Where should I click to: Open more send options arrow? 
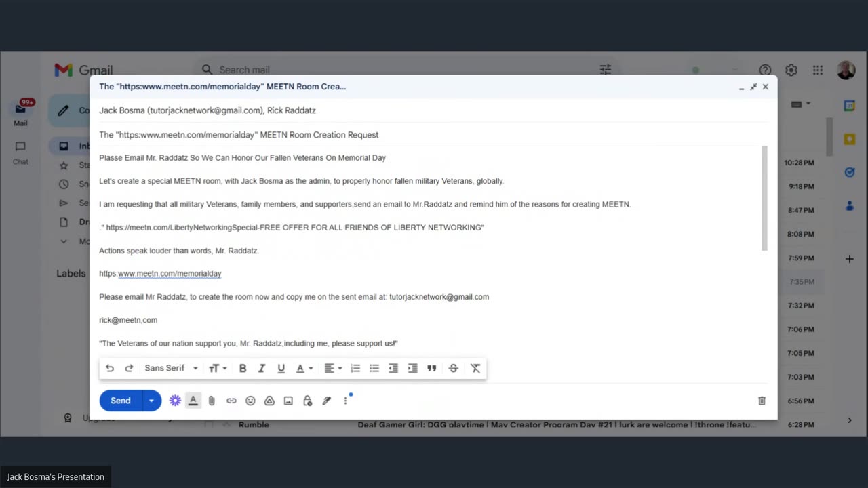click(151, 401)
